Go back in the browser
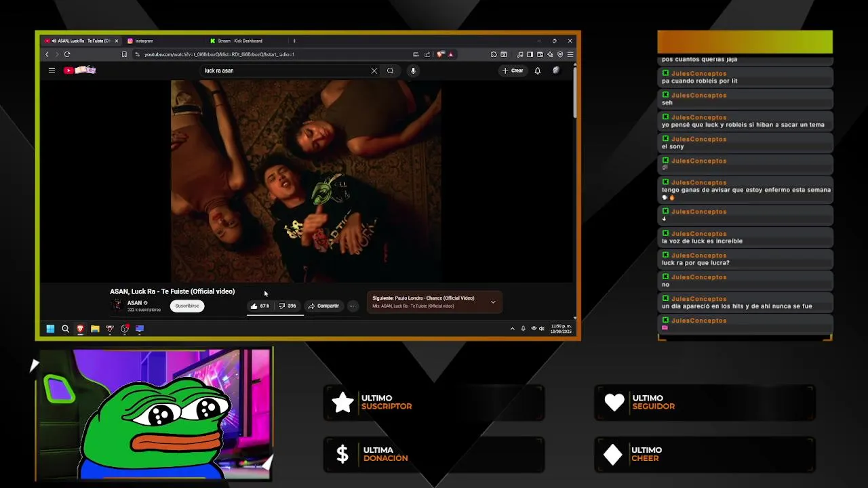 click(x=47, y=54)
